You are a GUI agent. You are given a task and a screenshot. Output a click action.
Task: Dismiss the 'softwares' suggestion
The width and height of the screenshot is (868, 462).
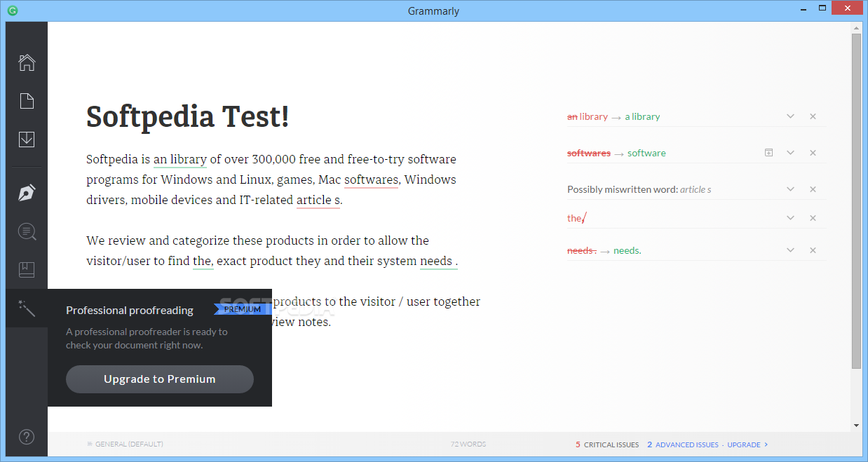813,153
